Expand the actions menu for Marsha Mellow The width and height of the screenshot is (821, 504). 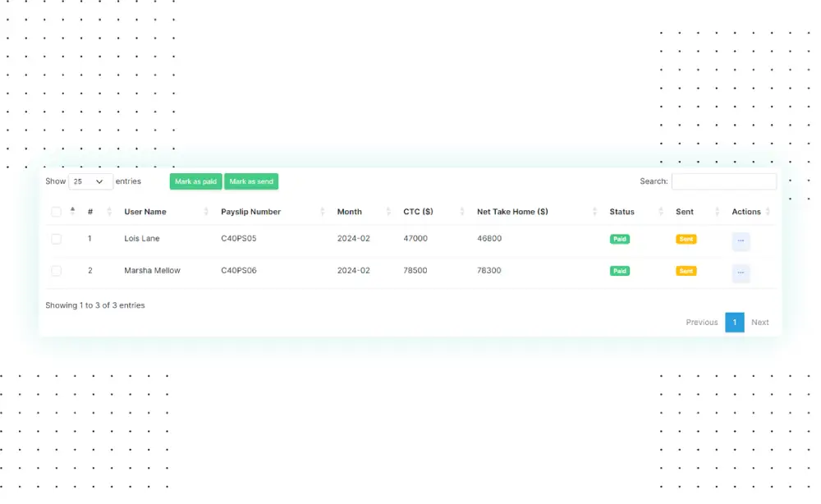click(x=741, y=273)
